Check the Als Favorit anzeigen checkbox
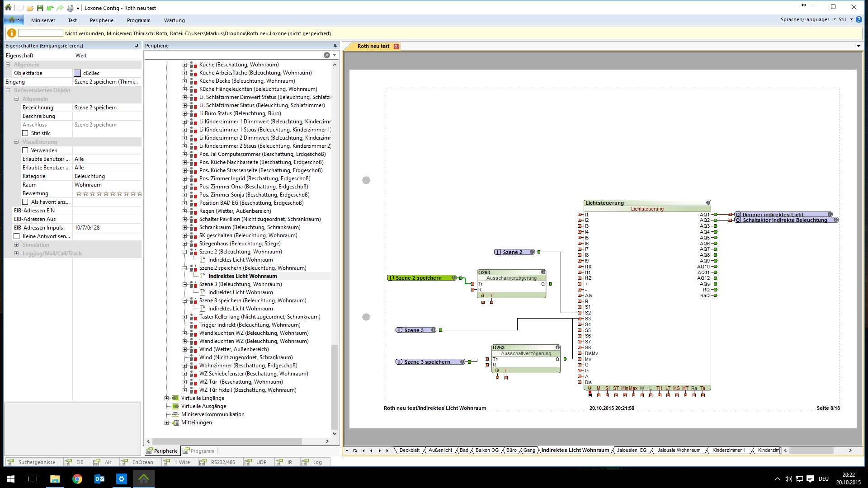The width and height of the screenshot is (868, 488). click(x=25, y=202)
